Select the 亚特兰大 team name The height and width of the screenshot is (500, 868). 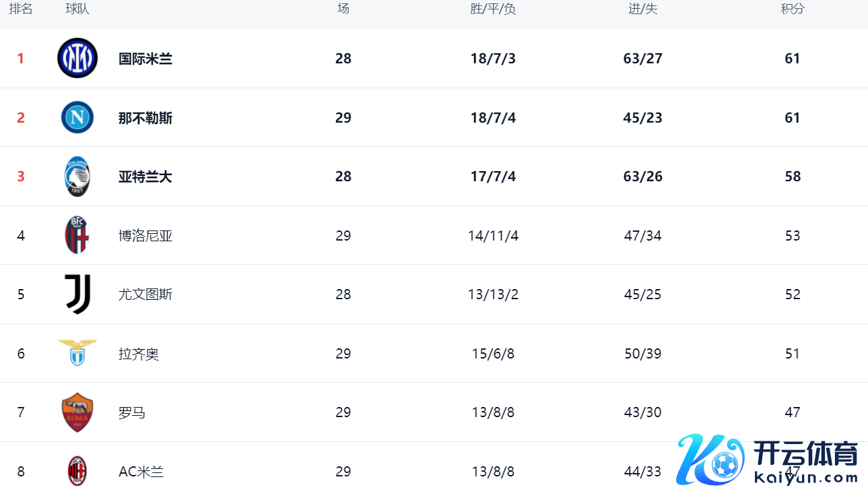145,177
